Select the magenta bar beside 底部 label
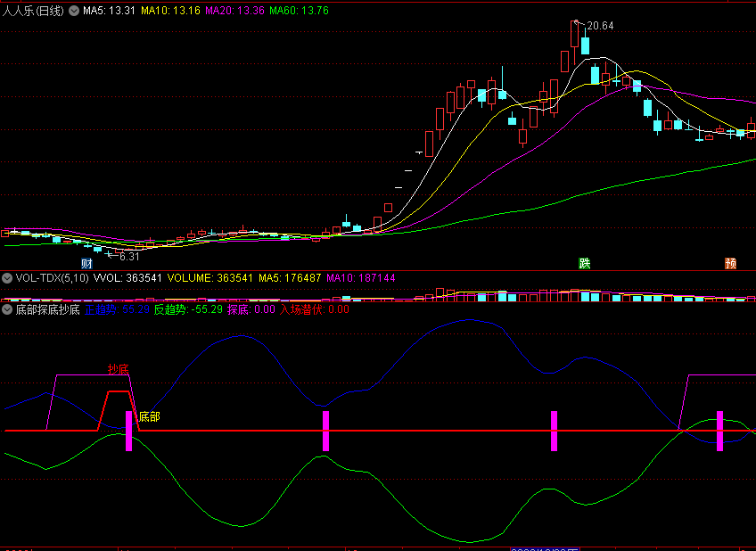Screen dimensions: 756x551 click(128, 431)
